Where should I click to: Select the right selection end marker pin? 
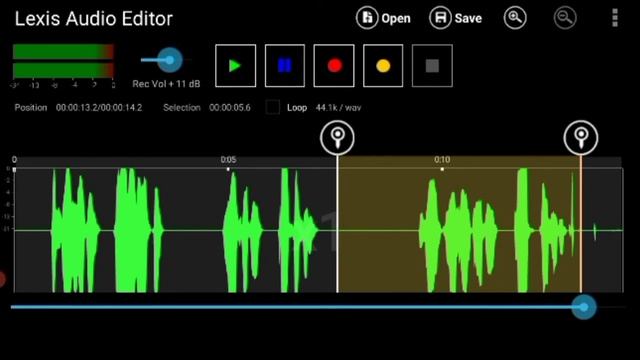pos(581,138)
